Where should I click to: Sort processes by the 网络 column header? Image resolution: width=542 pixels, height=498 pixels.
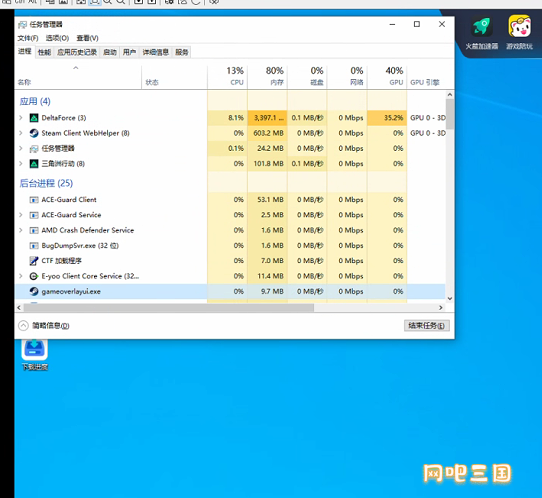point(347,77)
